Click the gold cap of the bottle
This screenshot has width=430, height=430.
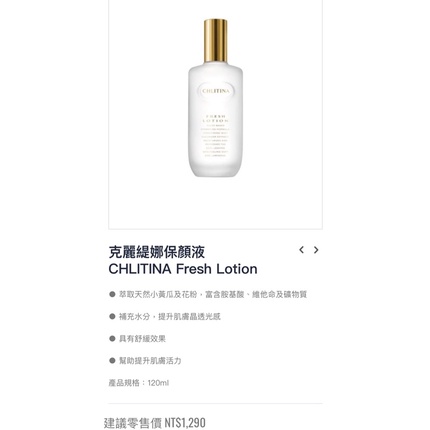(x=215, y=41)
